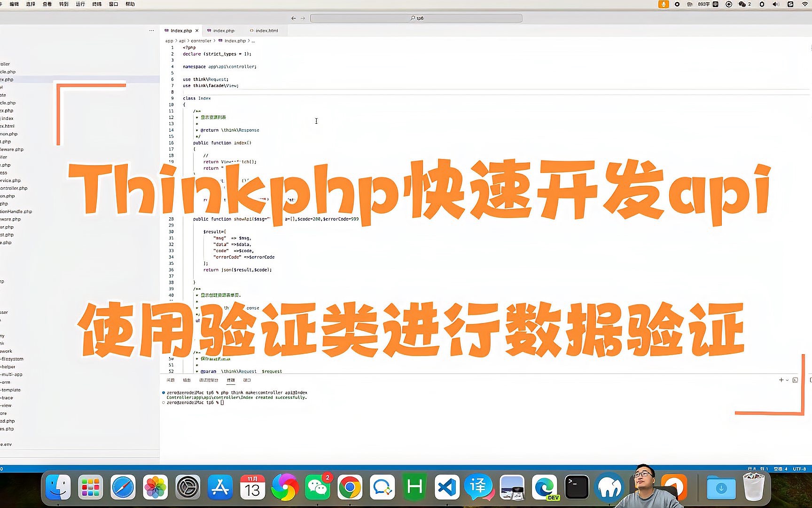Open the volume control in menu bar
Screen dimensions: 812x508
tap(776, 4)
